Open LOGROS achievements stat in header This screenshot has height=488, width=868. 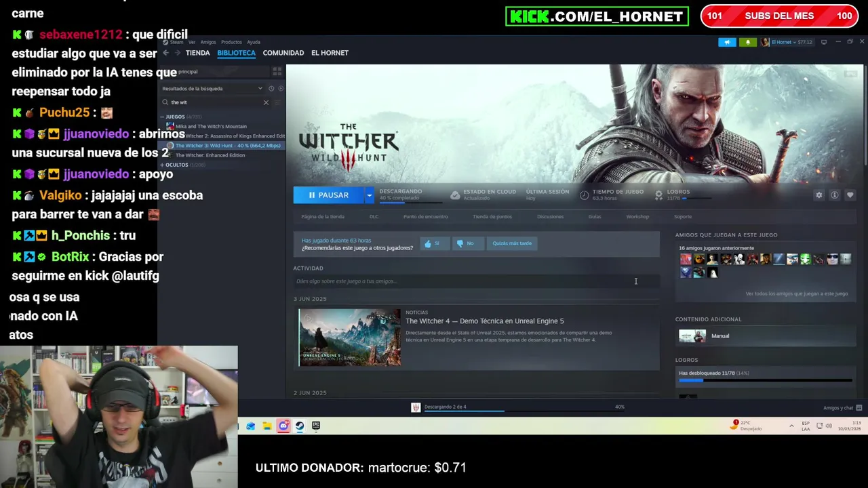682,195
